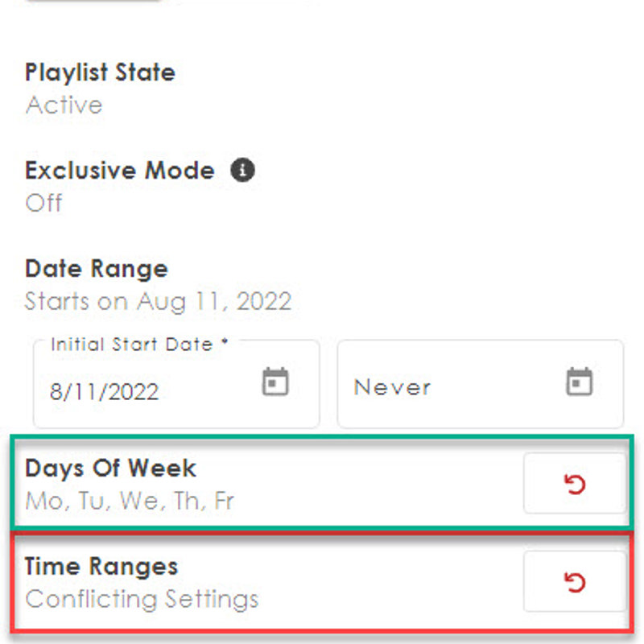Viewport: 644px width, 644px height.
Task: Toggle the Exclusive Mode Off value
Action: [x=43, y=203]
